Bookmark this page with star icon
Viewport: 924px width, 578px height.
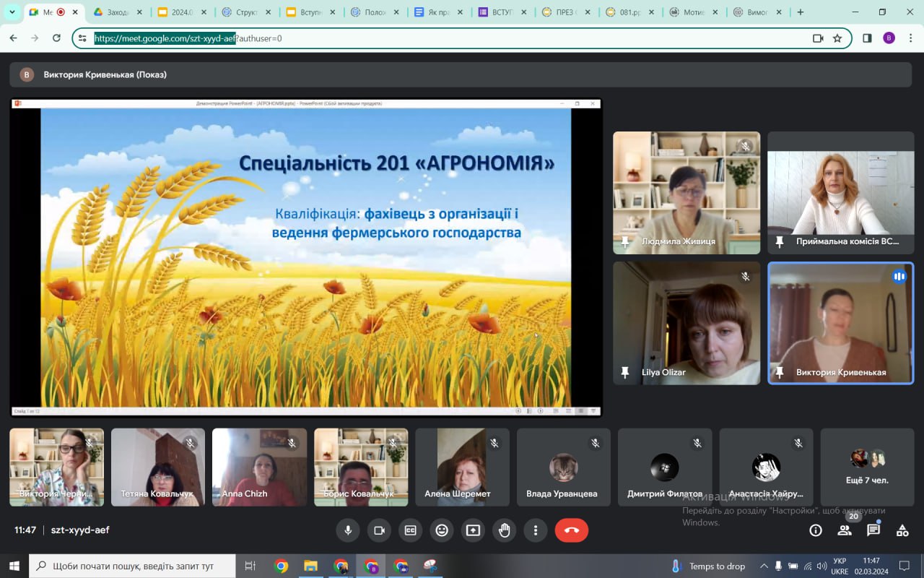click(837, 38)
